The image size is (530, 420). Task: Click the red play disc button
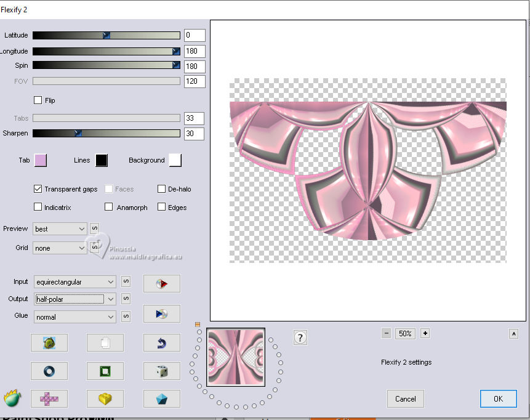161,283
